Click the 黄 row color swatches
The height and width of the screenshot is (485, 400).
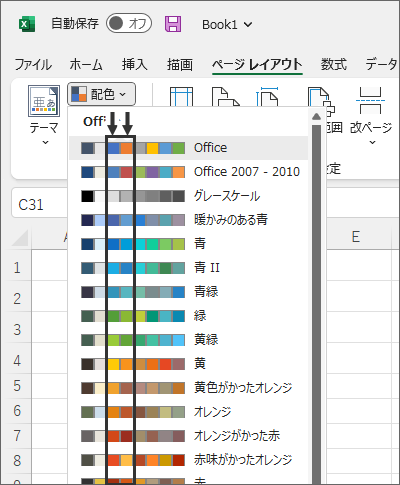click(133, 364)
